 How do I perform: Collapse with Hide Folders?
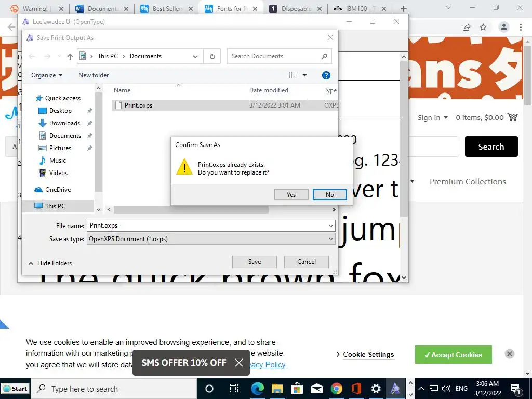[50, 263]
